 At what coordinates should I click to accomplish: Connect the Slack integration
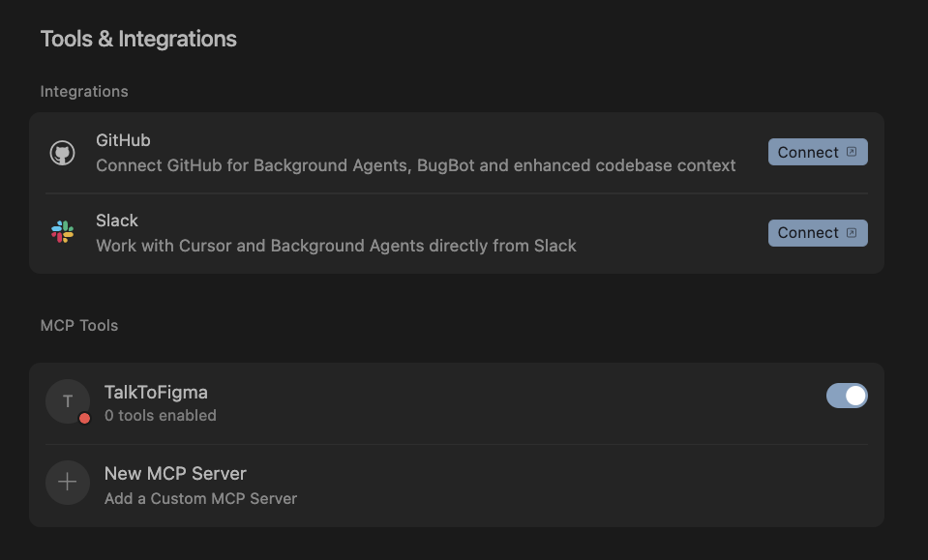(818, 233)
